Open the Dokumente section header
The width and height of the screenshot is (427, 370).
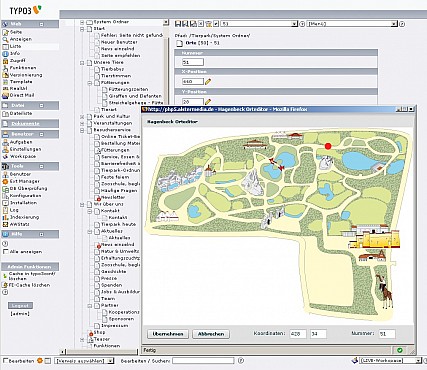(x=25, y=124)
